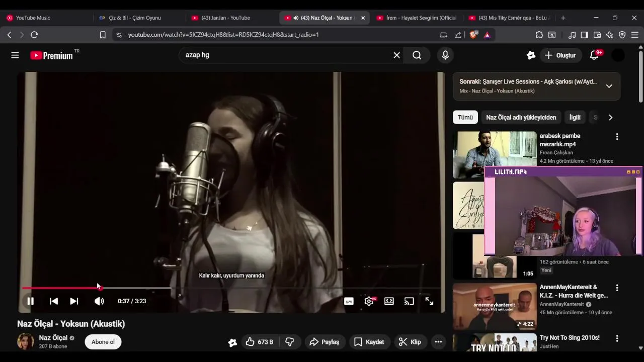644x362 pixels.
Task: Like the video (673 B)
Action: click(260, 342)
